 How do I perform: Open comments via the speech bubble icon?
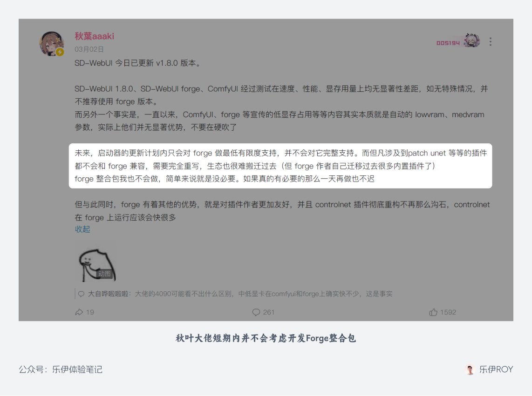click(256, 312)
